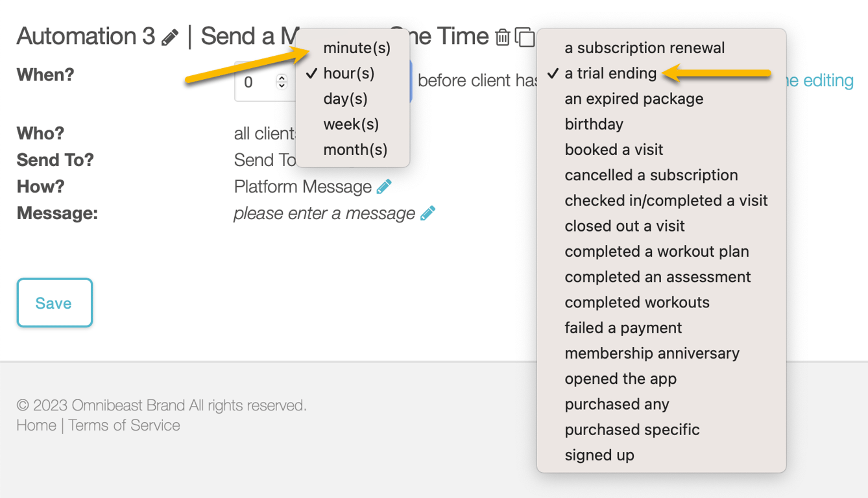This screenshot has height=498, width=868.
Task: Click the trash delete icon
Action: (503, 38)
